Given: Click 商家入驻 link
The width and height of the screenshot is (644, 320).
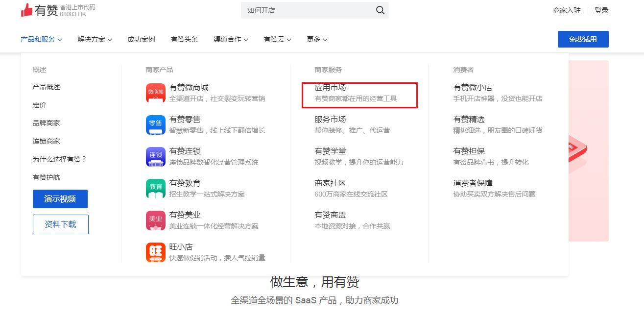Looking at the screenshot, I should click(567, 10).
